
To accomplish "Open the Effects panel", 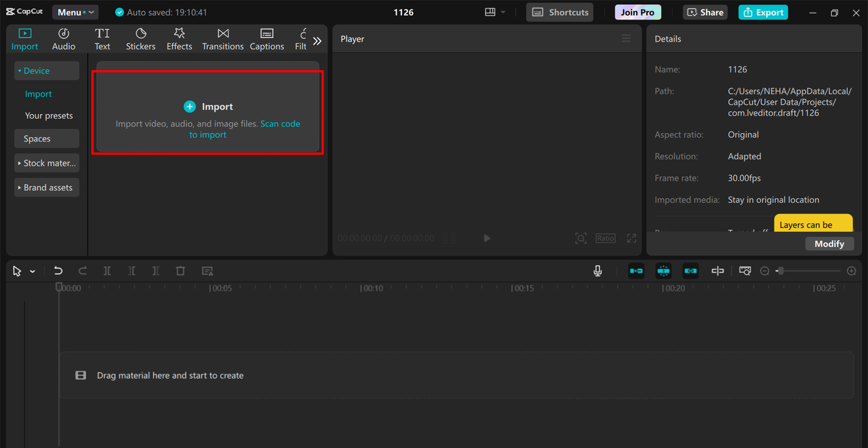I will click(179, 39).
